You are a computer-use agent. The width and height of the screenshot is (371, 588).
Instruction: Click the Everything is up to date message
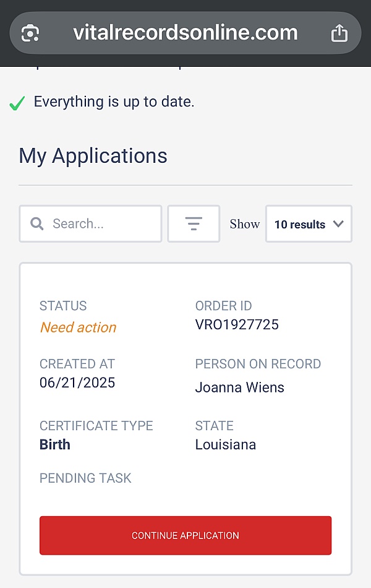(x=114, y=102)
